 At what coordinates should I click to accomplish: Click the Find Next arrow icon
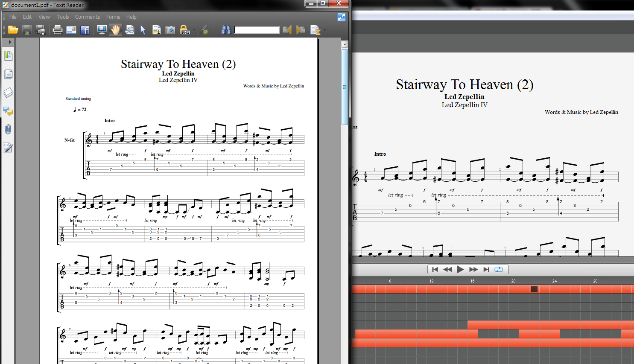301,30
